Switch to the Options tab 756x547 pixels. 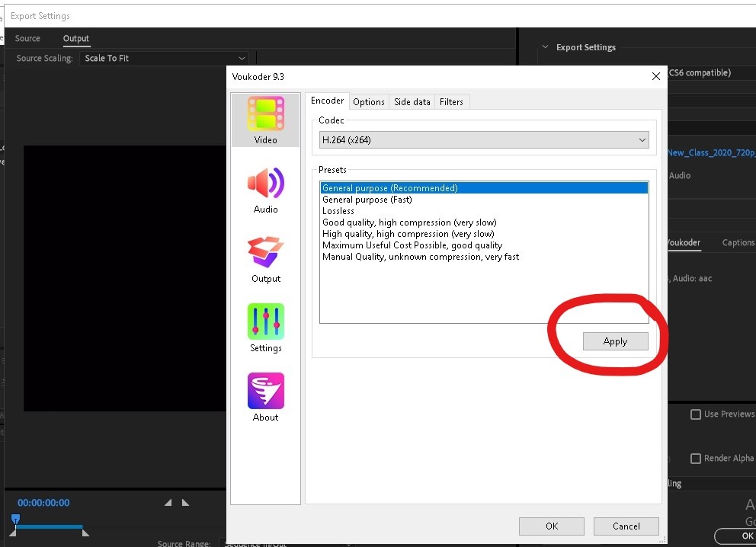369,102
